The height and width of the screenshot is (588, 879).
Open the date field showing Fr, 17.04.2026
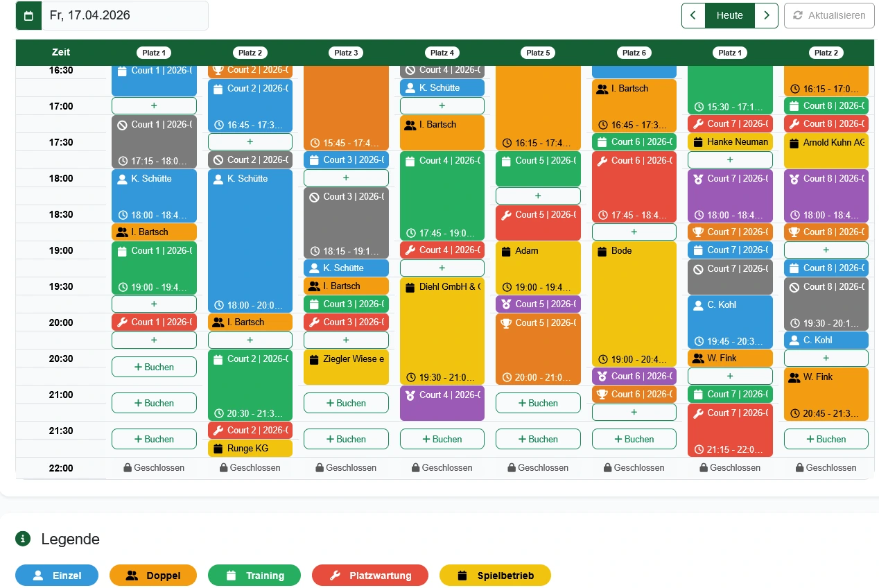[125, 15]
